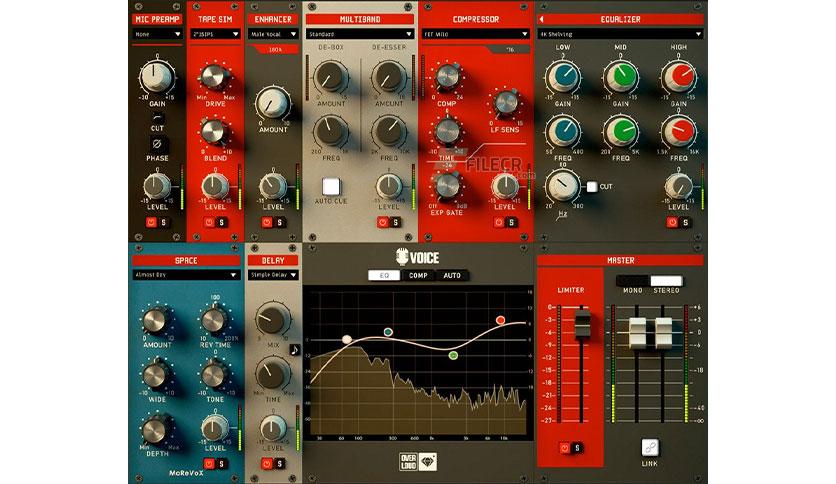
Task: Toggle Space power button
Action: click(209, 464)
